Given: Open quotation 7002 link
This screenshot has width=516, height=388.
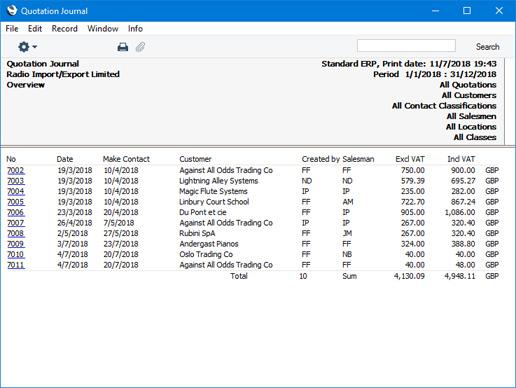Looking at the screenshot, I should 16,170.
